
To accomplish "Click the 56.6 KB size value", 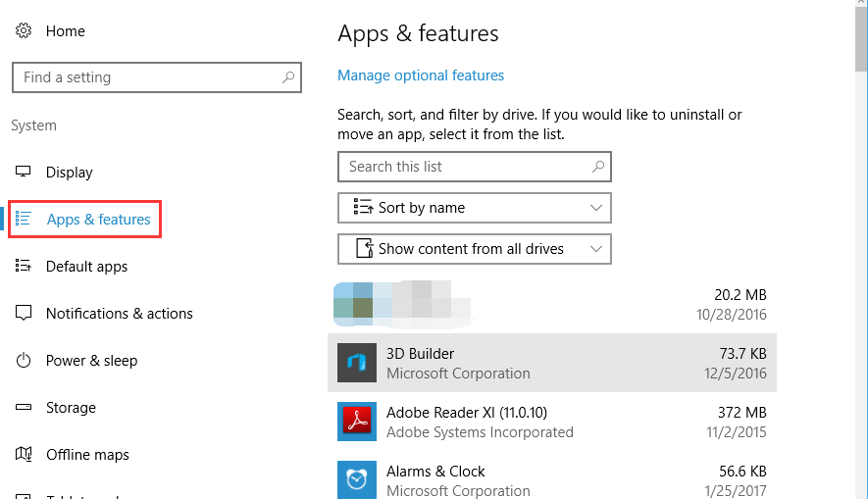I will (742, 472).
